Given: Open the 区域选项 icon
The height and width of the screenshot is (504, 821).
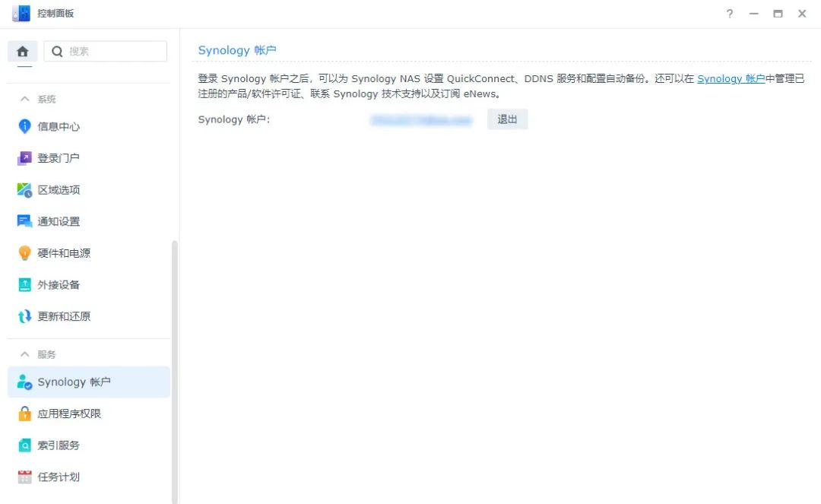Looking at the screenshot, I should pos(24,190).
